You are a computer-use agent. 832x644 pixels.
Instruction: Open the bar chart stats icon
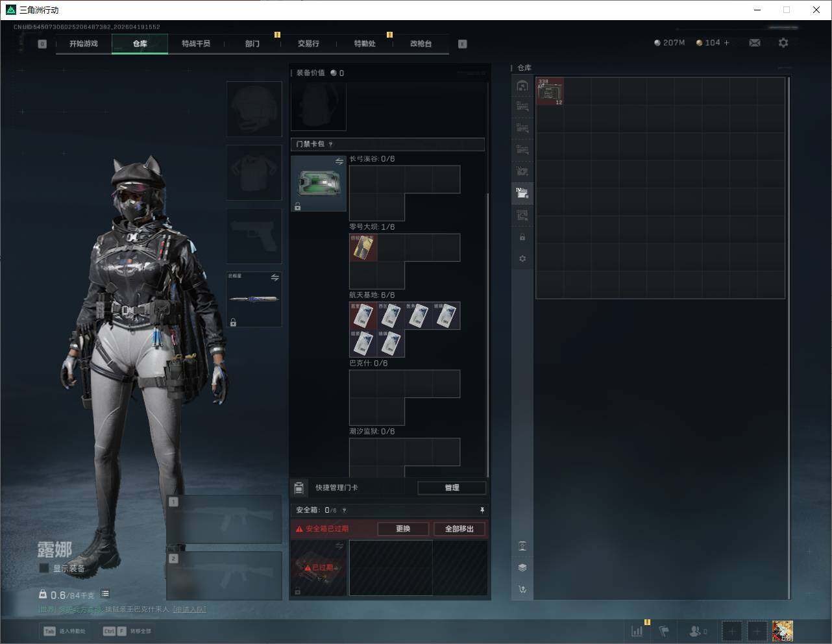637,630
